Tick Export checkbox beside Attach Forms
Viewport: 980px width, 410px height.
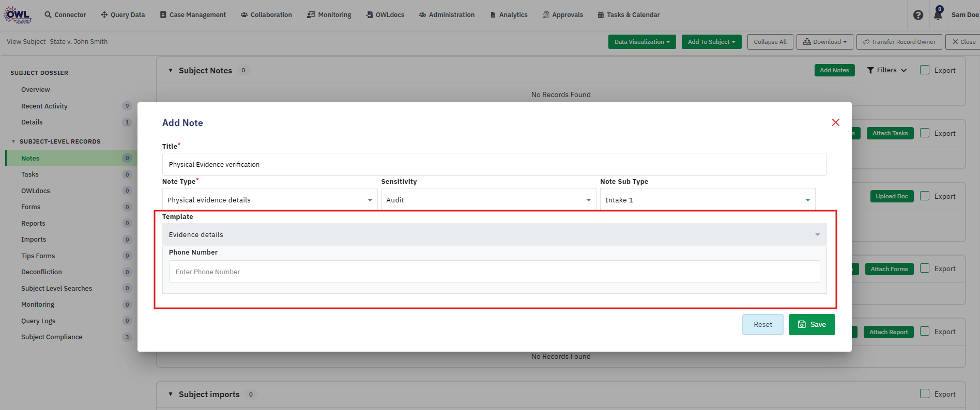coord(925,268)
